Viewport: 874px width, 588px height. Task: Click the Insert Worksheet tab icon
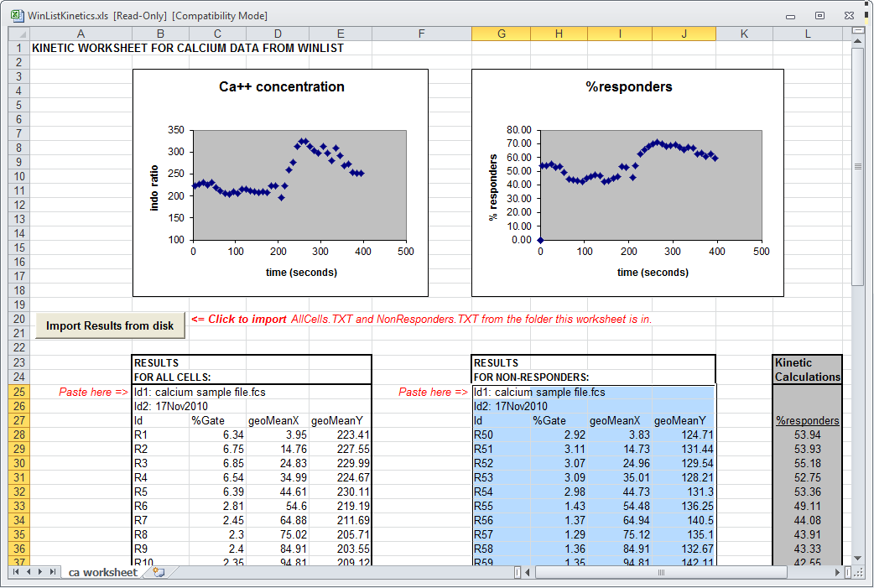tap(158, 572)
